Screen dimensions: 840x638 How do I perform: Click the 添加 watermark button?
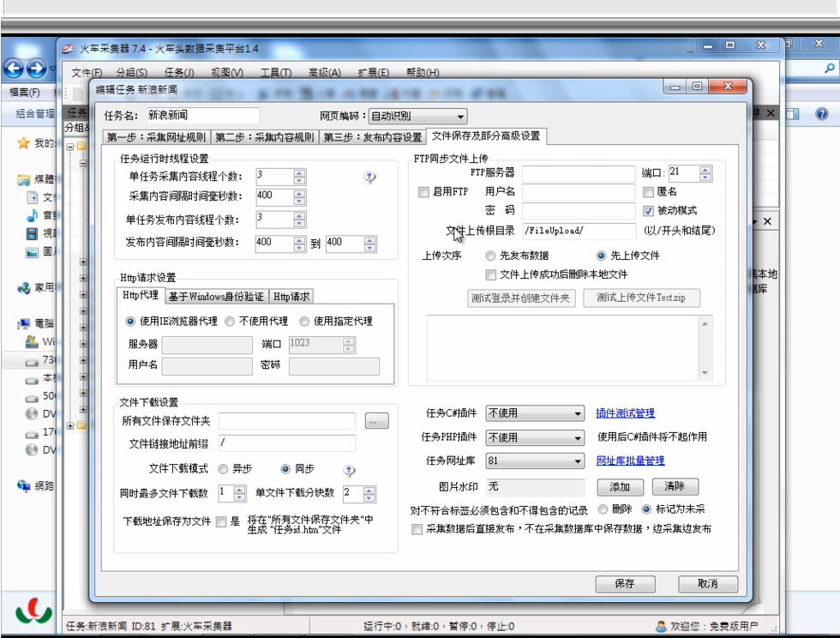620,487
